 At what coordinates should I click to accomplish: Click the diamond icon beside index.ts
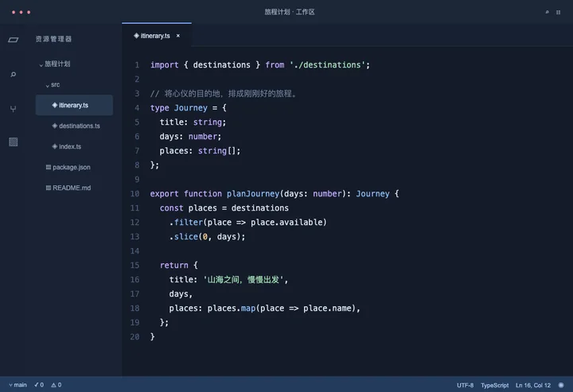coord(54,146)
